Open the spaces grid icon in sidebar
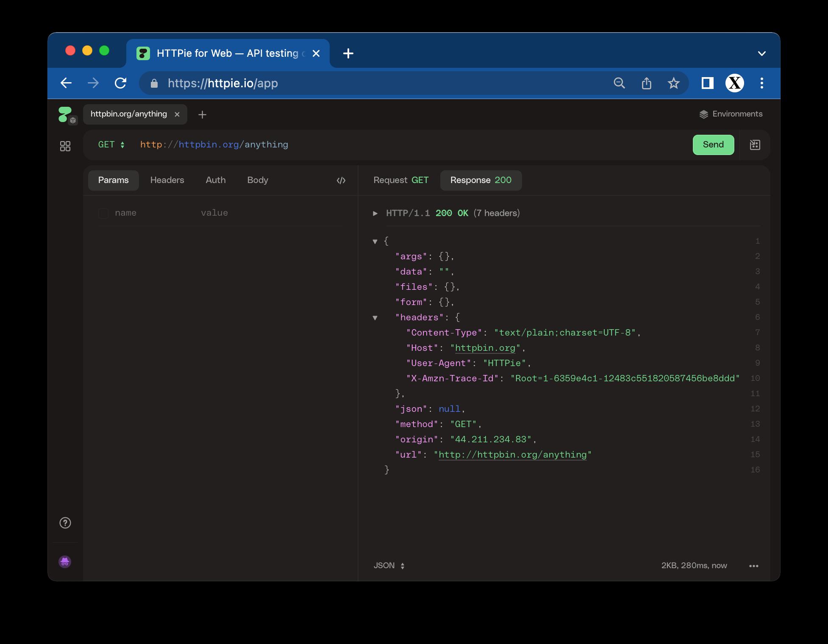828x644 pixels. pyautogui.click(x=65, y=146)
